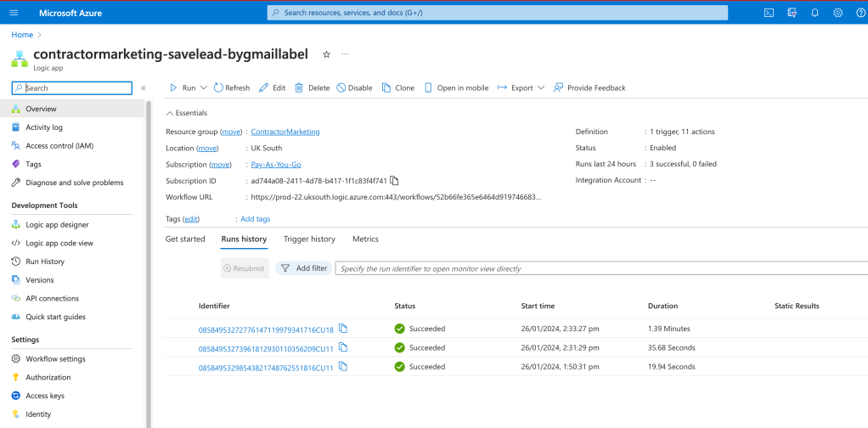
Task: Open portal settings gear
Action: click(837, 13)
